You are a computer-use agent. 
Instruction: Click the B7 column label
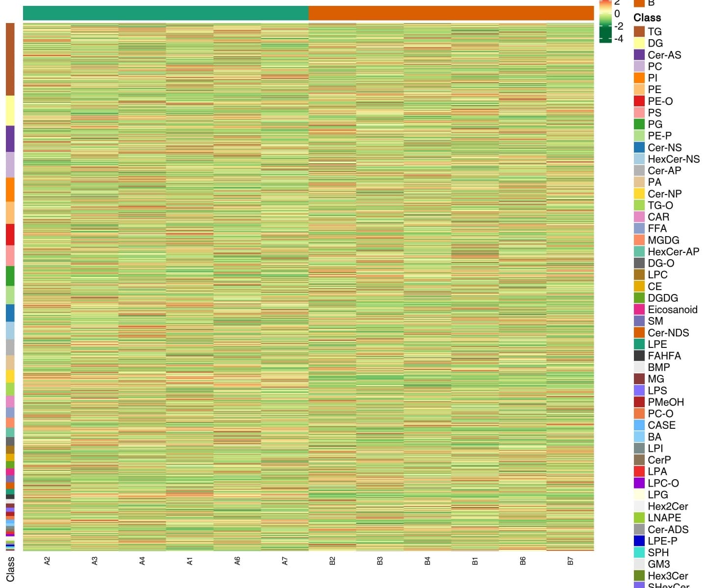(x=570, y=561)
